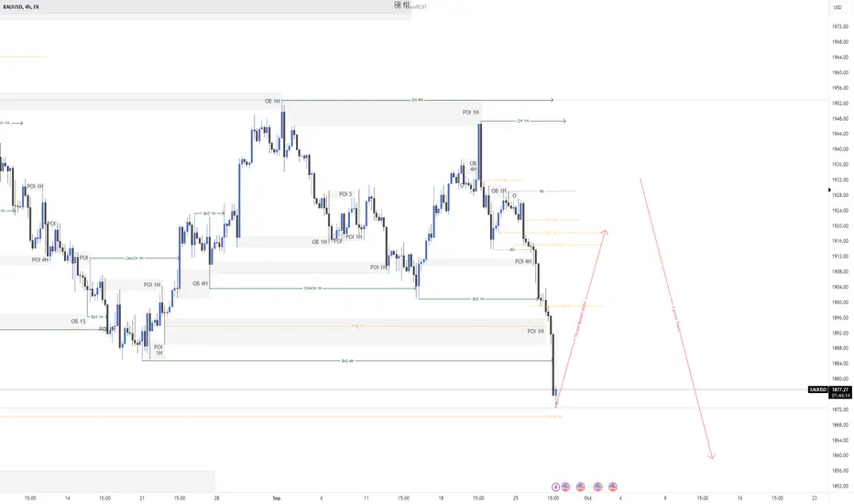Screen dimensions: 854x504
Task: Click the XAUUSD symbol tag on price axis
Action: point(818,389)
